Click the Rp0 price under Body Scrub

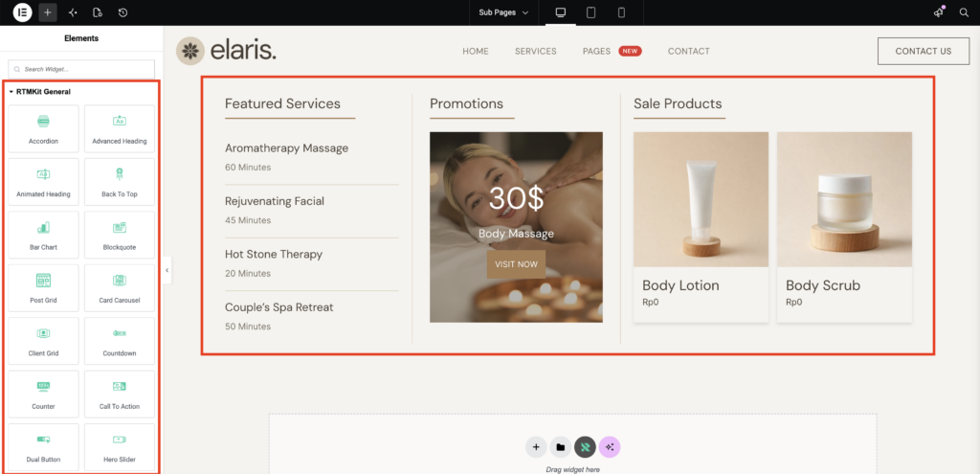tap(793, 303)
